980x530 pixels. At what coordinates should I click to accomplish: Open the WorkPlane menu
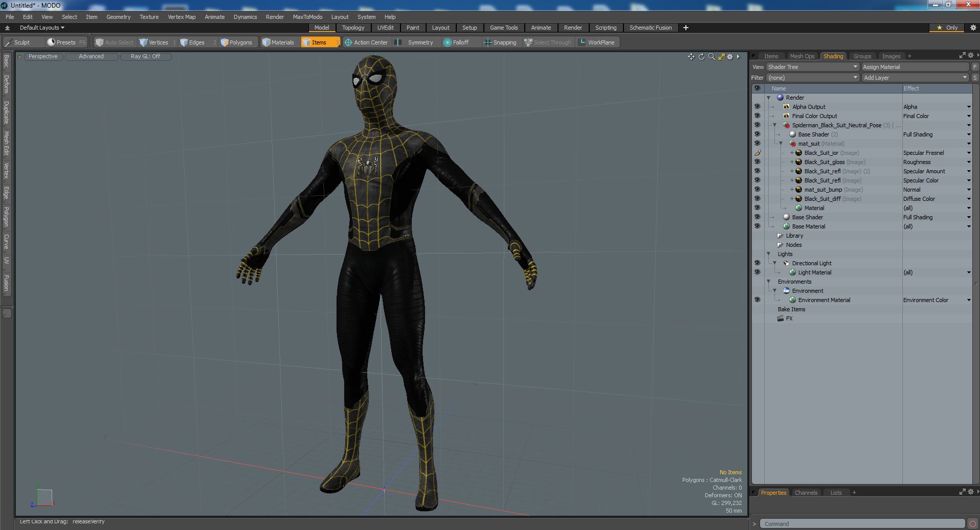click(597, 42)
